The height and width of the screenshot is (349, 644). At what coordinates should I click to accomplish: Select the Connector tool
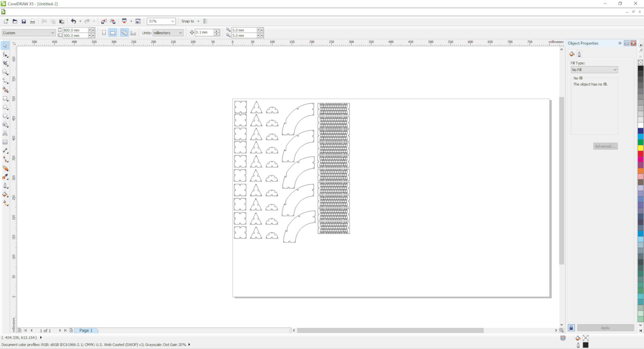[5, 159]
